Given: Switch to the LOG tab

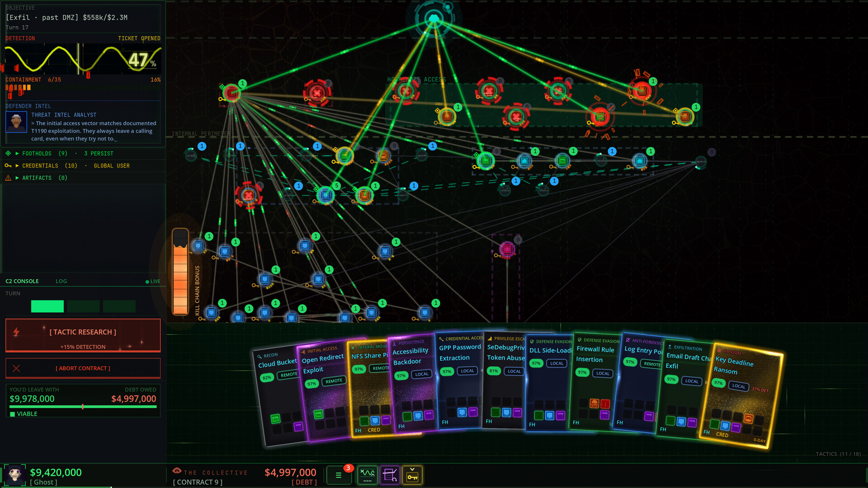Looking at the screenshot, I should (61, 281).
